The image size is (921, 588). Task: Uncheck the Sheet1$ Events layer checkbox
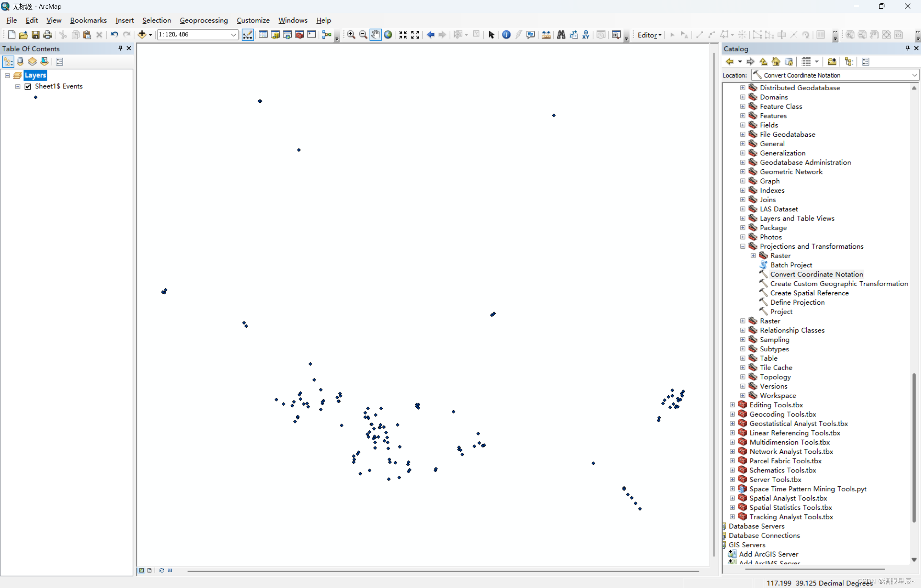pyautogui.click(x=27, y=86)
